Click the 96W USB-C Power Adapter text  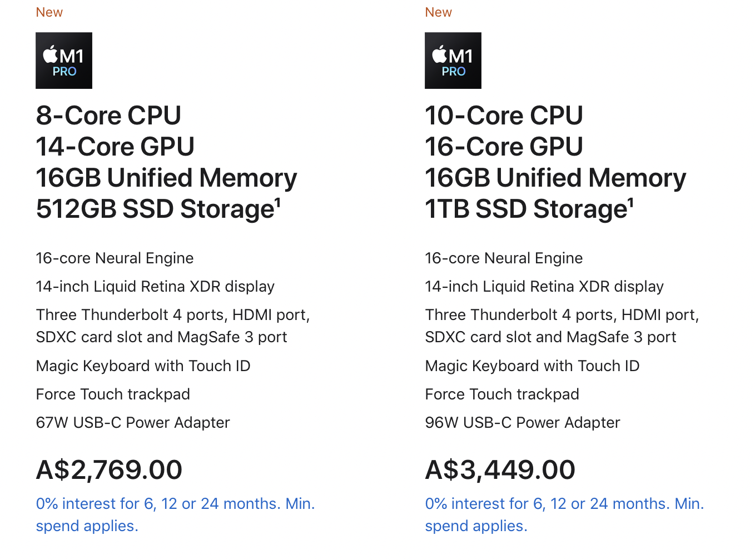click(x=523, y=423)
